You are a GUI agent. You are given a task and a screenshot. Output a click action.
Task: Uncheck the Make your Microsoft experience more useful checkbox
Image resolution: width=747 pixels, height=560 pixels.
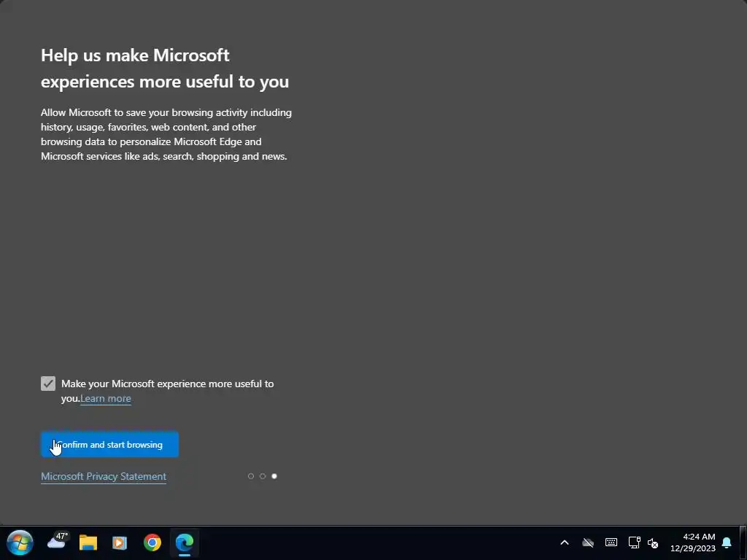pos(48,384)
